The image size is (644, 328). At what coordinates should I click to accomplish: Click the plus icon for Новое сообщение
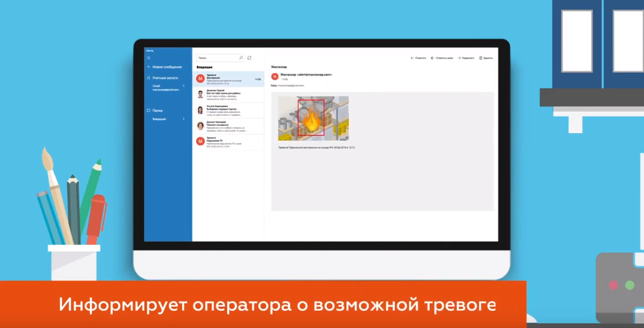click(149, 67)
